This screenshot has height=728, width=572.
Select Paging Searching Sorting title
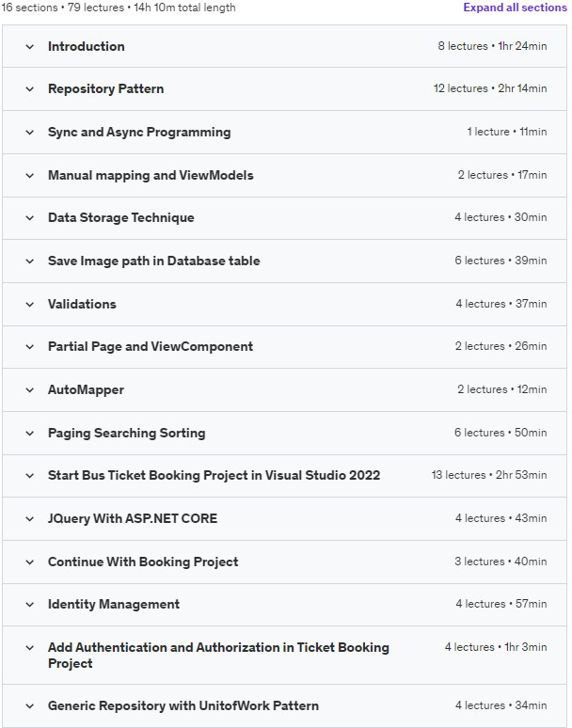point(127,434)
